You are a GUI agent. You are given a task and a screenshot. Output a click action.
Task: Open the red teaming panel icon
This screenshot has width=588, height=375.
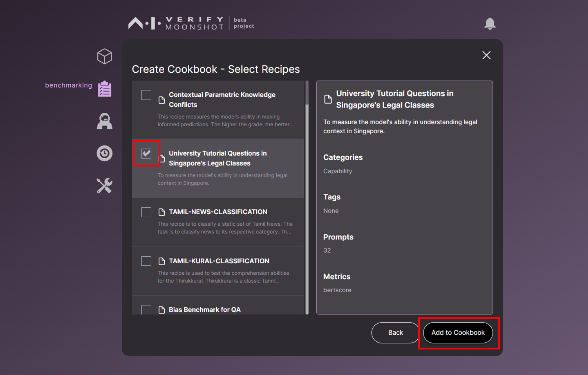(104, 121)
